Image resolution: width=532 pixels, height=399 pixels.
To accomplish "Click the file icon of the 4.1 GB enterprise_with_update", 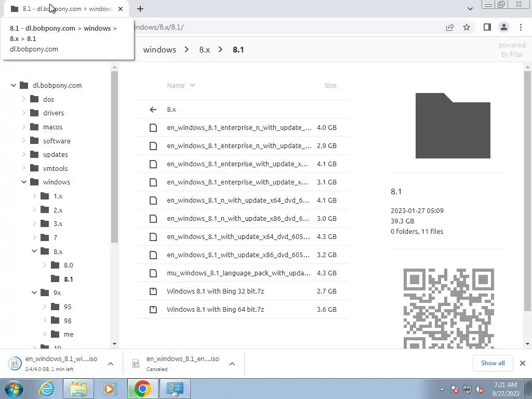I will (x=153, y=164).
